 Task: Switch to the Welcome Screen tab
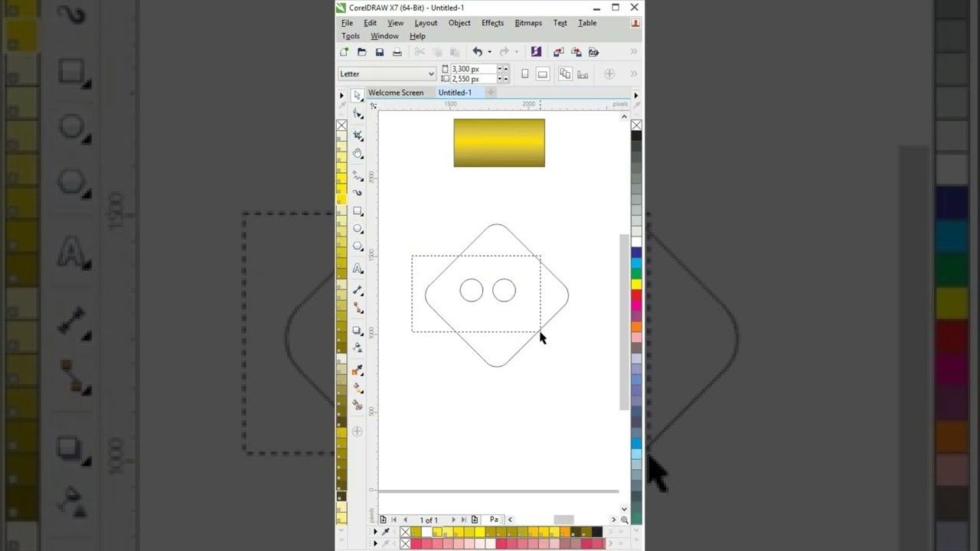396,93
